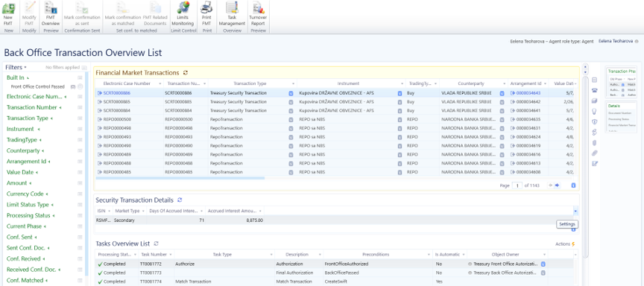Click the telephone icon in right sidebar
The height and width of the screenshot is (286, 644).
(594, 90)
